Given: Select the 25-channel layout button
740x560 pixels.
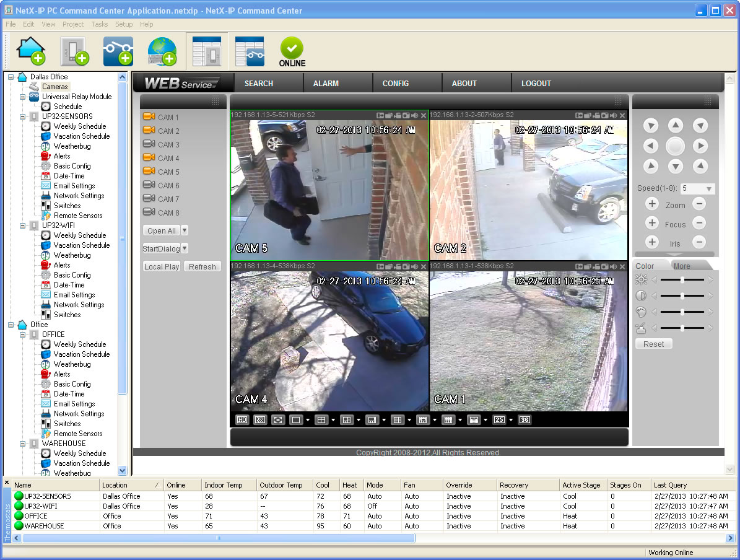Looking at the screenshot, I should point(499,420).
